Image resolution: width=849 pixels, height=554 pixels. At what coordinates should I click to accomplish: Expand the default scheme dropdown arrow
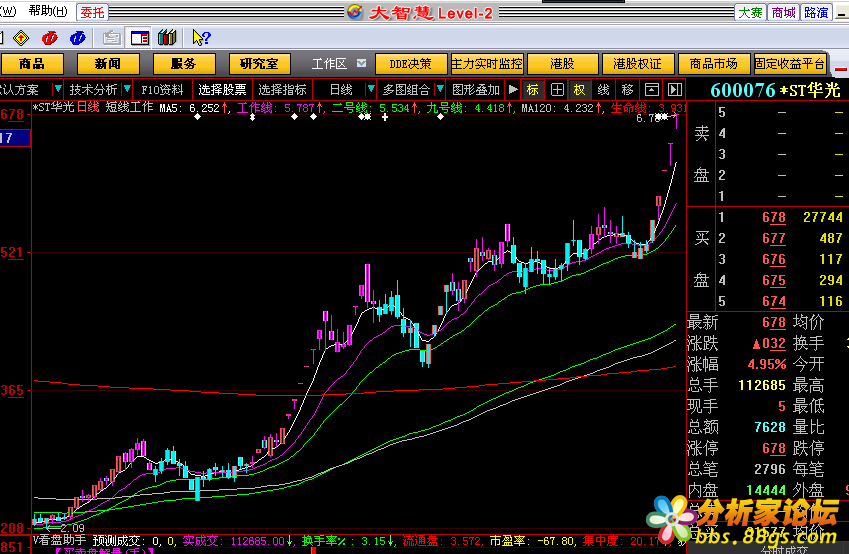coord(57,89)
